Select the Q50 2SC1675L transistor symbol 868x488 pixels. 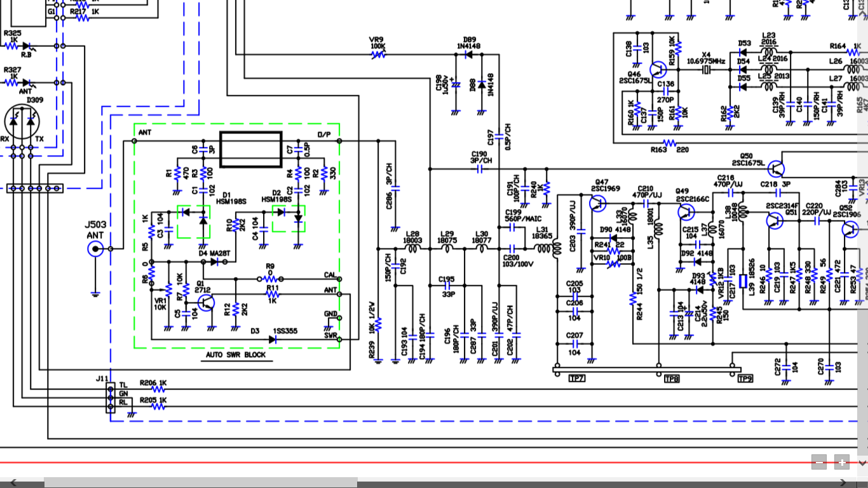776,169
